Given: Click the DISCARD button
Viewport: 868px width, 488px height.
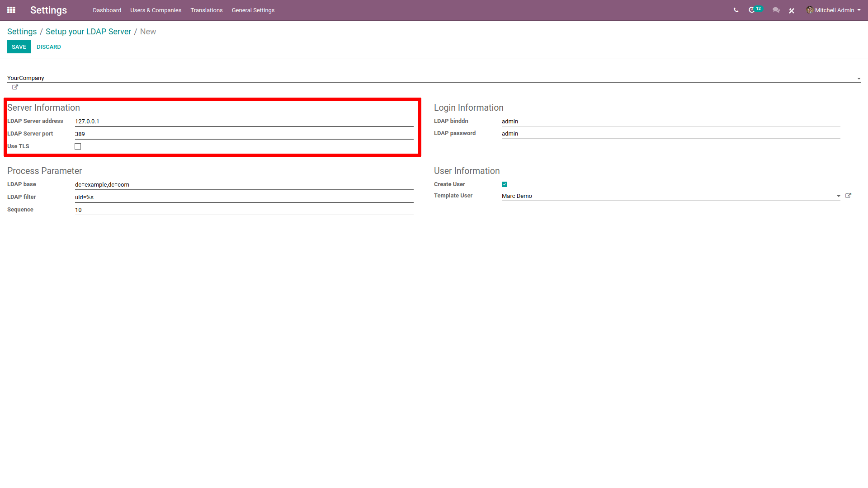Looking at the screenshot, I should tap(47, 47).
